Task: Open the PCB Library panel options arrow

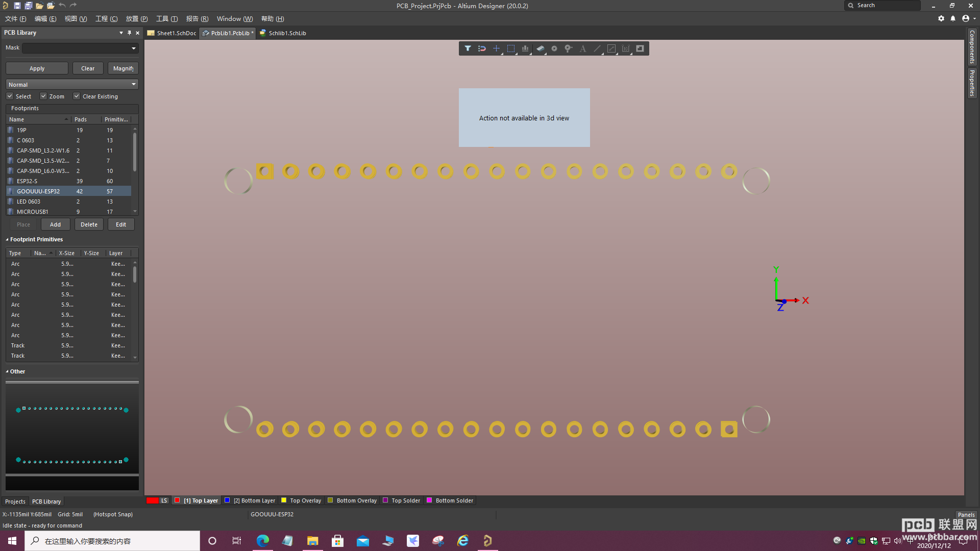Action: tap(121, 33)
